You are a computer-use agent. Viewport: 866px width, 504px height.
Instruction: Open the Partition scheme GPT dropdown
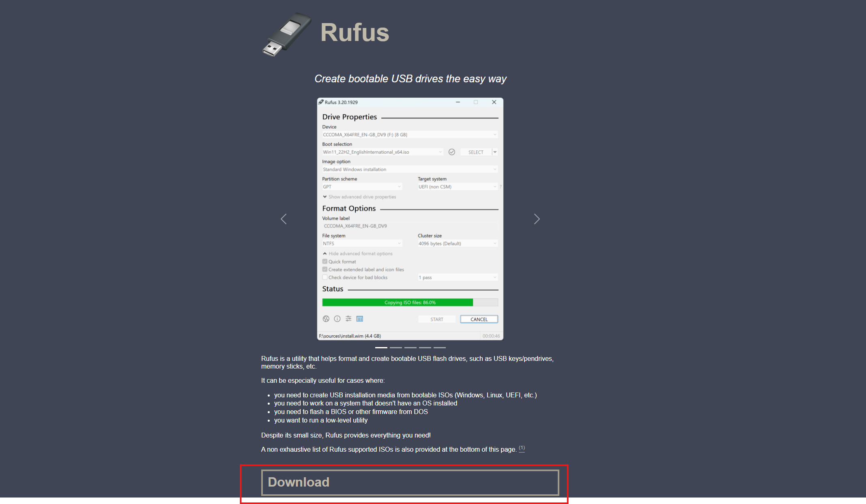[362, 187]
